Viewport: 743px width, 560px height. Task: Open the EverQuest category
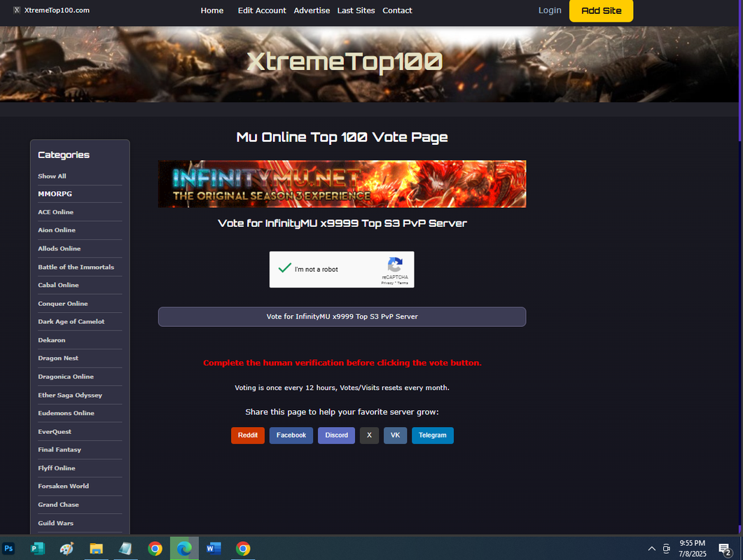tap(55, 432)
